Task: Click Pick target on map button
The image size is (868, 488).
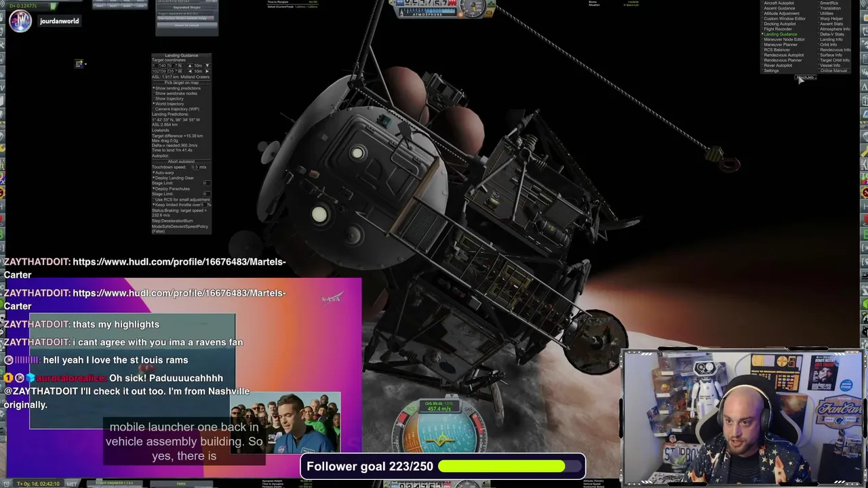Action: (181, 83)
